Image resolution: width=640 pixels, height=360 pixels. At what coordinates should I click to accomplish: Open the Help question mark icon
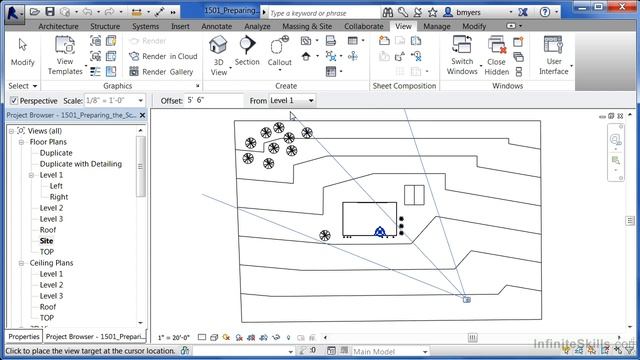[545, 12]
